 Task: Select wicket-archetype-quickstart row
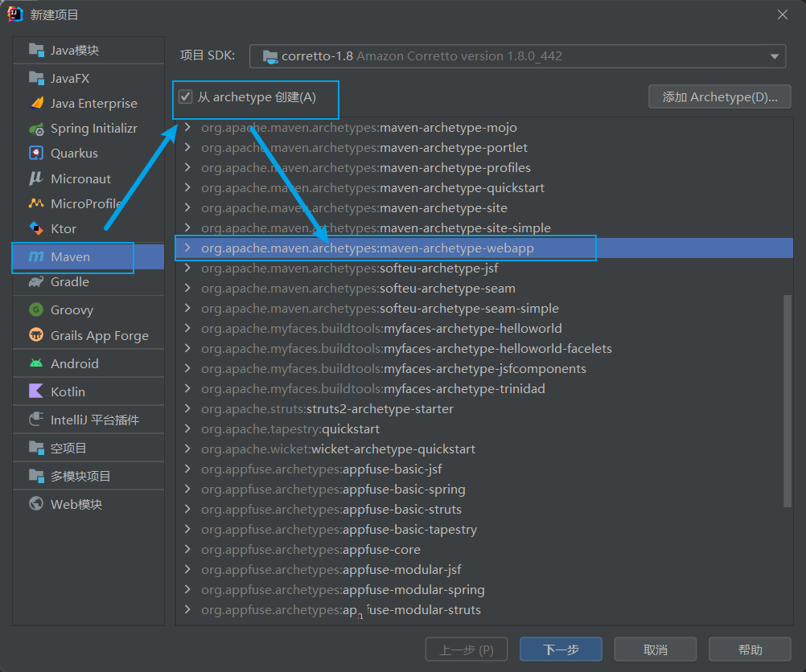[483, 449]
